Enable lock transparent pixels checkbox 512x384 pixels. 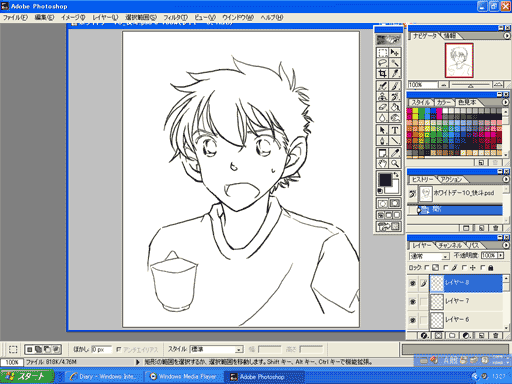tap(427, 267)
